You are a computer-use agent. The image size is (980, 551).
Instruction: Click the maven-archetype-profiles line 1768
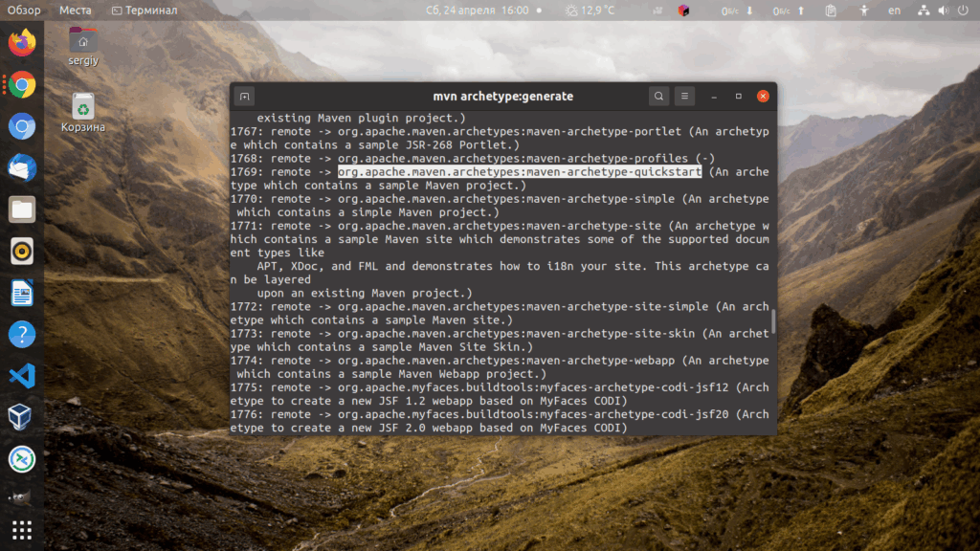tap(473, 159)
